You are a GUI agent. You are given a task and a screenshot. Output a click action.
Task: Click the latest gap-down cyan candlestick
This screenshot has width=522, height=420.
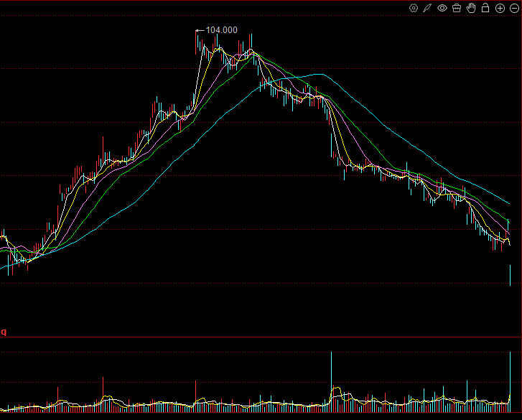pos(510,275)
